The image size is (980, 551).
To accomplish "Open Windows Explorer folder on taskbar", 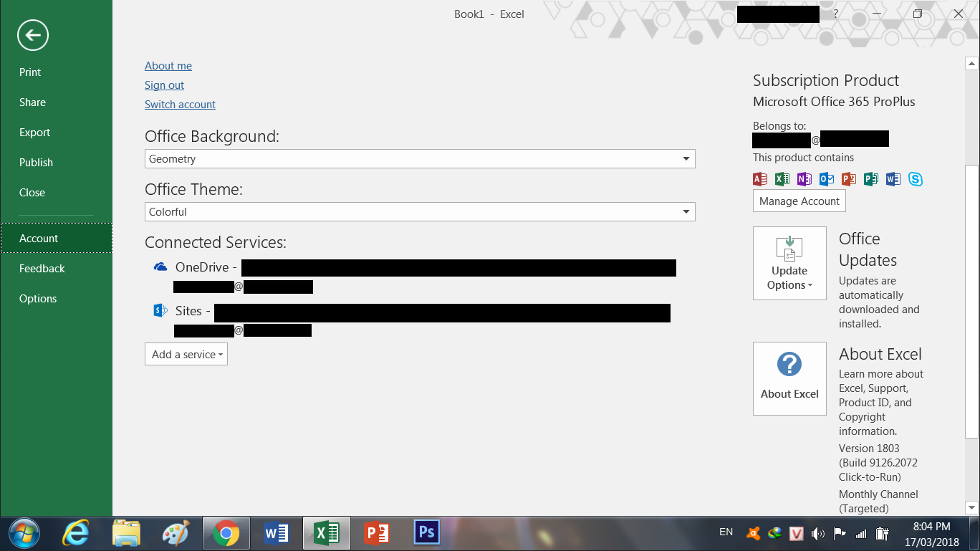I will pos(126,533).
